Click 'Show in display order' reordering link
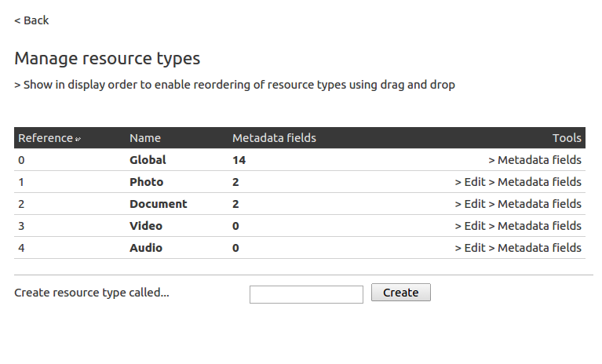Image resolution: width=602 pixels, height=364 pixels. tap(235, 85)
